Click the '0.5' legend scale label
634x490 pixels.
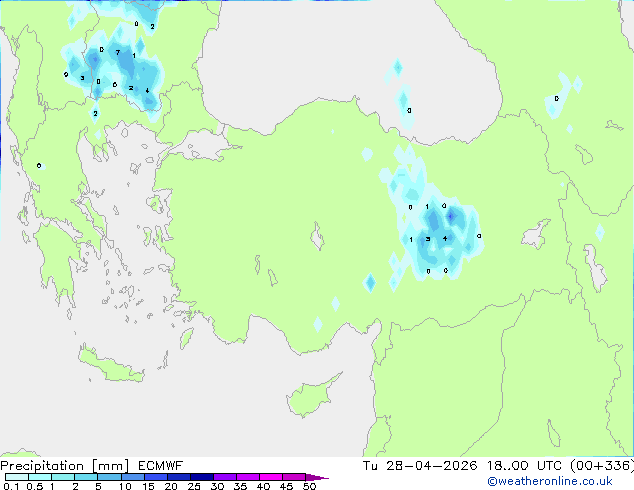[34, 486]
